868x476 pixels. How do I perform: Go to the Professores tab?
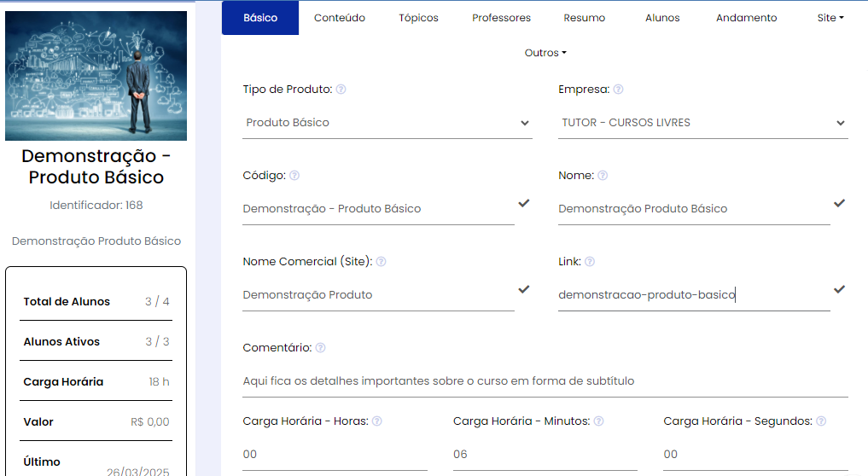(501, 18)
